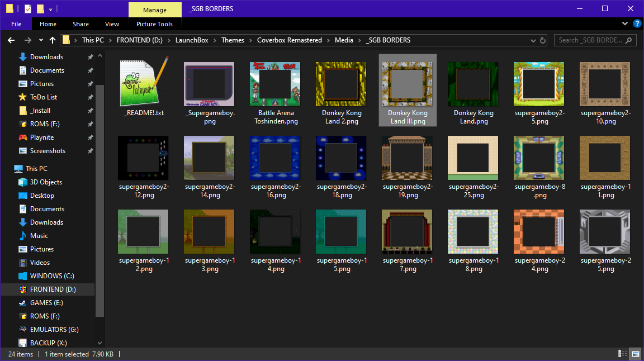The width and height of the screenshot is (644, 361).
Task: Select the Donkey Kong Land 2.png thumbnail
Action: tap(341, 84)
